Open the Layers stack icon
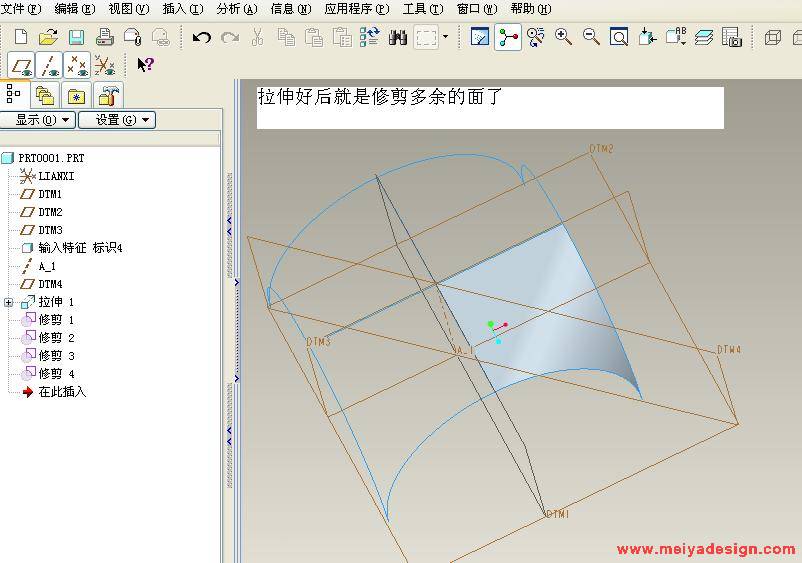 [704, 37]
